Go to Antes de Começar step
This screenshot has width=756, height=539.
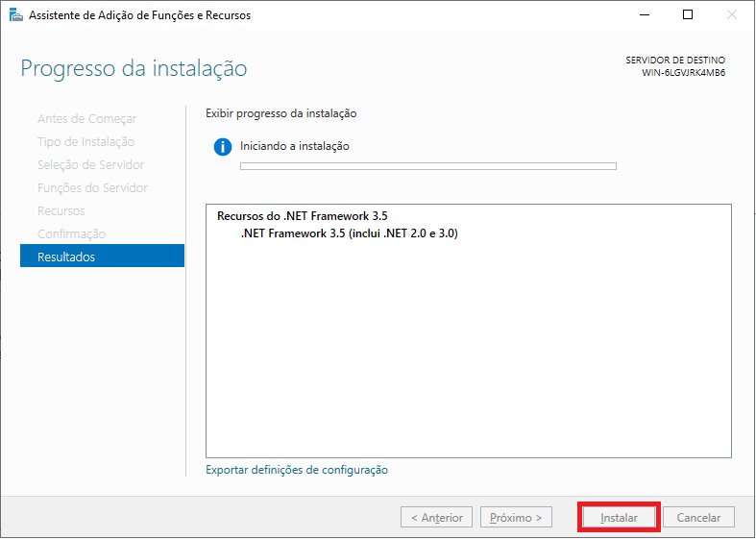(86, 118)
